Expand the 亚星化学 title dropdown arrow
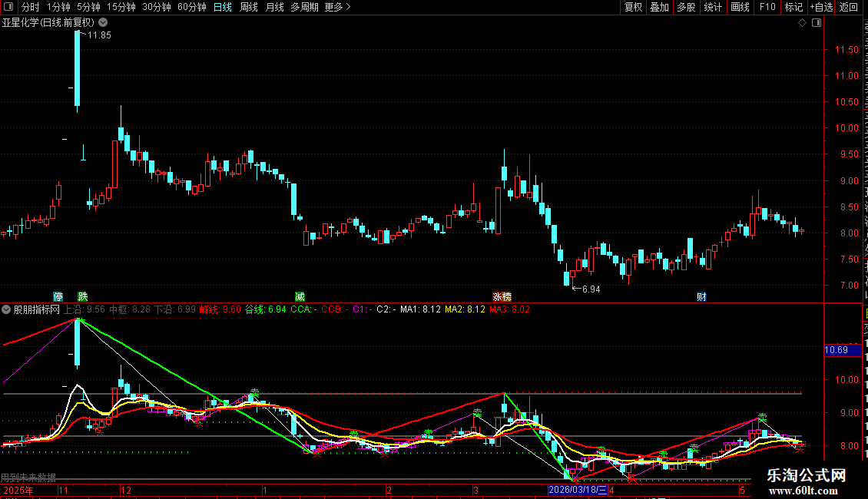The width and height of the screenshot is (868, 499). 103,23
